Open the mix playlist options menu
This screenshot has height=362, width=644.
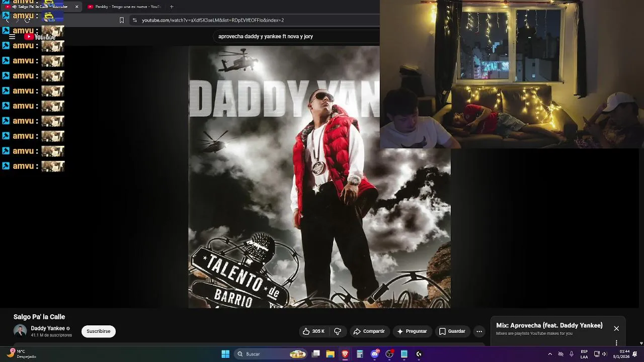pos(616,343)
